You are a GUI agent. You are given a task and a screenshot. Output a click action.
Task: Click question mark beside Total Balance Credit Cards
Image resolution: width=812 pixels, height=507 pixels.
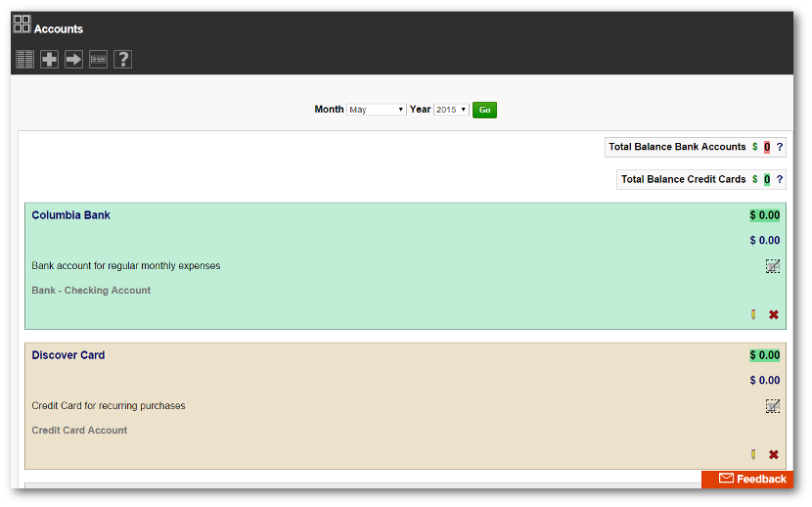(x=780, y=179)
